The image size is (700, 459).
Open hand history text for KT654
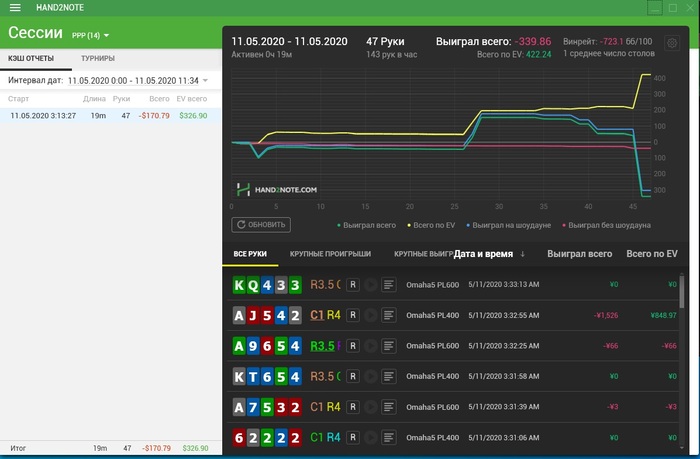point(389,376)
